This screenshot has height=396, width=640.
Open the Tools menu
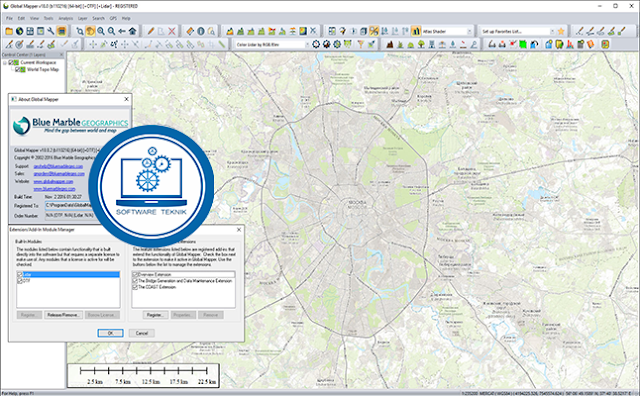click(x=48, y=18)
